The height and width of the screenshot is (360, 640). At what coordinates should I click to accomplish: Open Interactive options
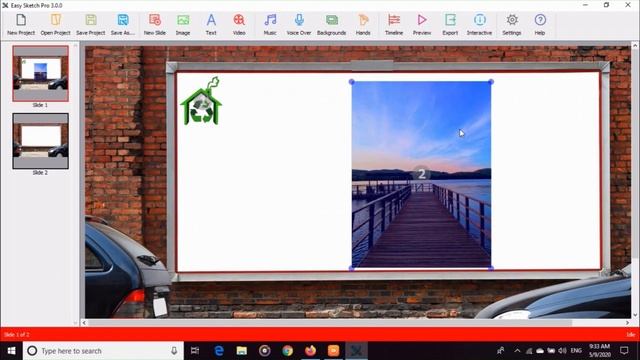pos(480,24)
